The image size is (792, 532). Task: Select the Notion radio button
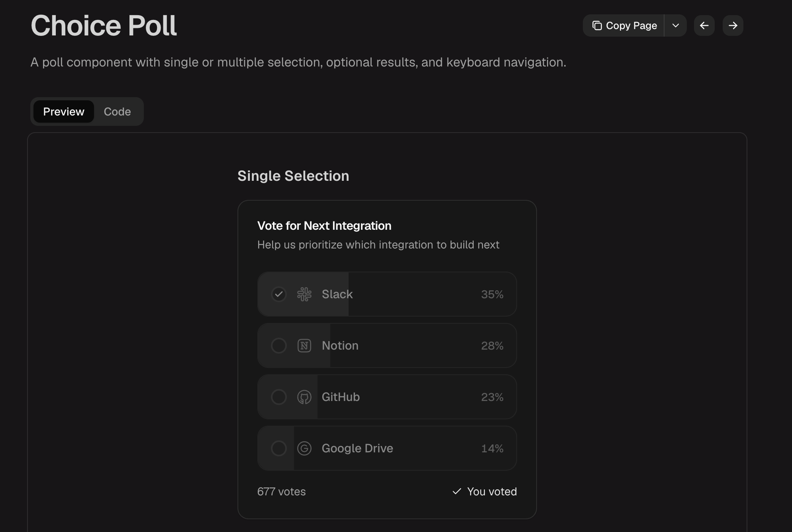(x=279, y=346)
